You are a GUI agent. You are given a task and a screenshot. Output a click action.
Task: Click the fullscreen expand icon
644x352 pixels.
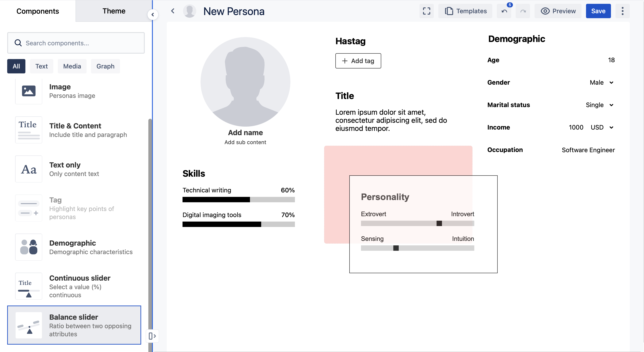426,11
